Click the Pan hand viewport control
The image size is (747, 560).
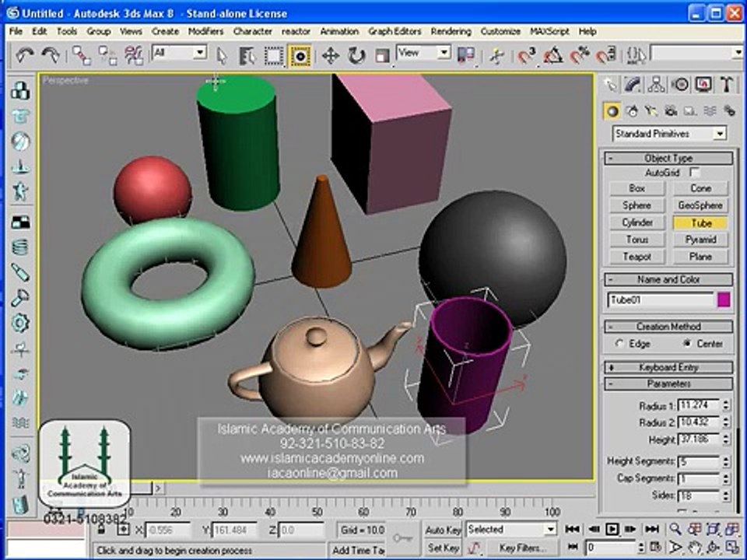click(695, 547)
